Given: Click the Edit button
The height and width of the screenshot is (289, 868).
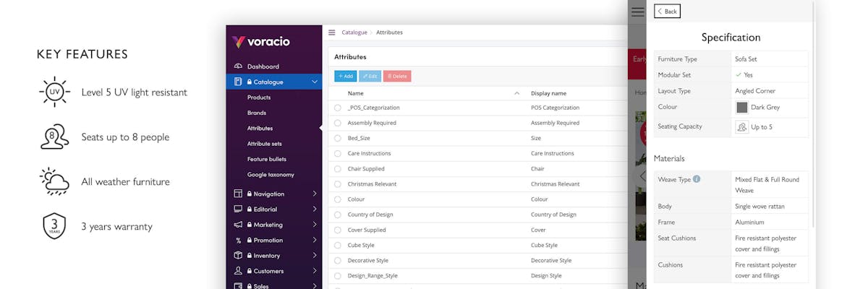Looking at the screenshot, I should point(370,76).
